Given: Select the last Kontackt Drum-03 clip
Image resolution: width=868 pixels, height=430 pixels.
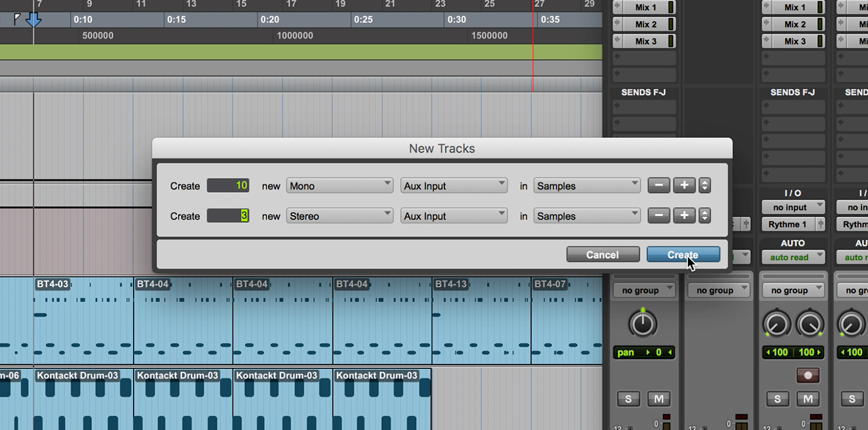Looking at the screenshot, I should [382, 399].
